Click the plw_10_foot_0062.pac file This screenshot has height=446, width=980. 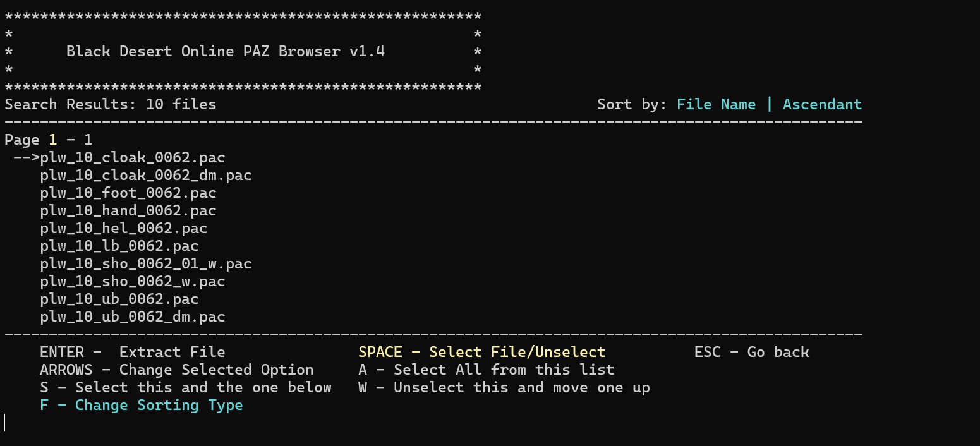click(x=128, y=193)
